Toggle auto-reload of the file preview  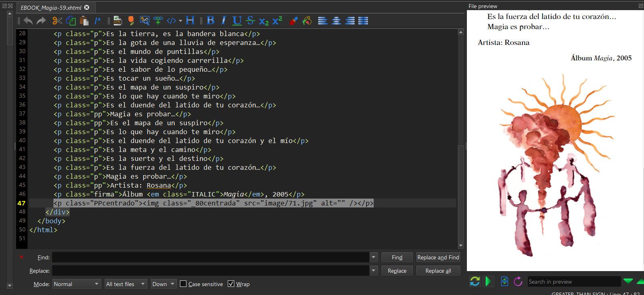point(475,281)
